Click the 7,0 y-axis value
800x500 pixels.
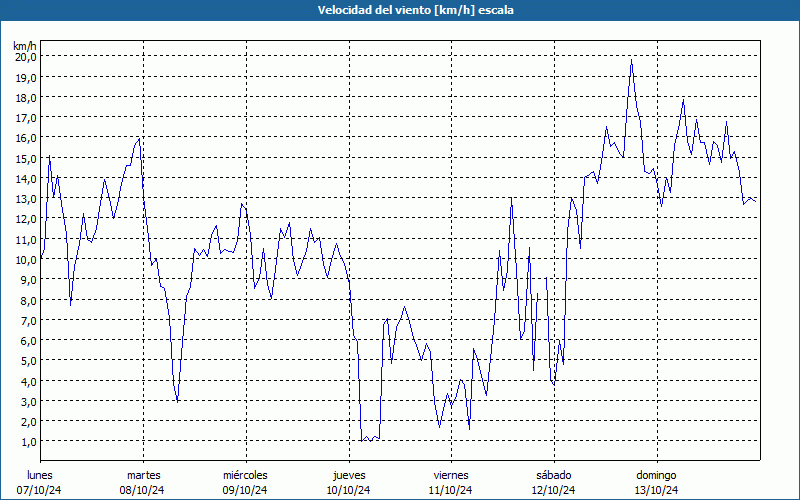tap(29, 320)
